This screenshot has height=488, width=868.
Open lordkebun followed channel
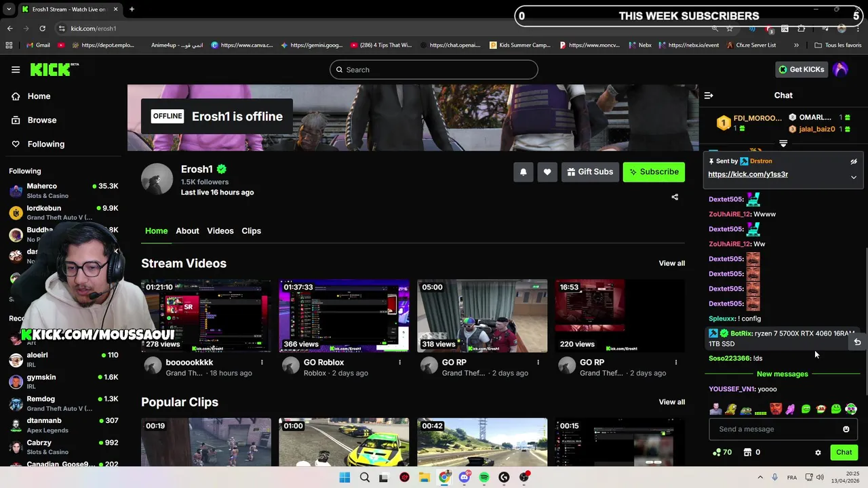point(64,213)
